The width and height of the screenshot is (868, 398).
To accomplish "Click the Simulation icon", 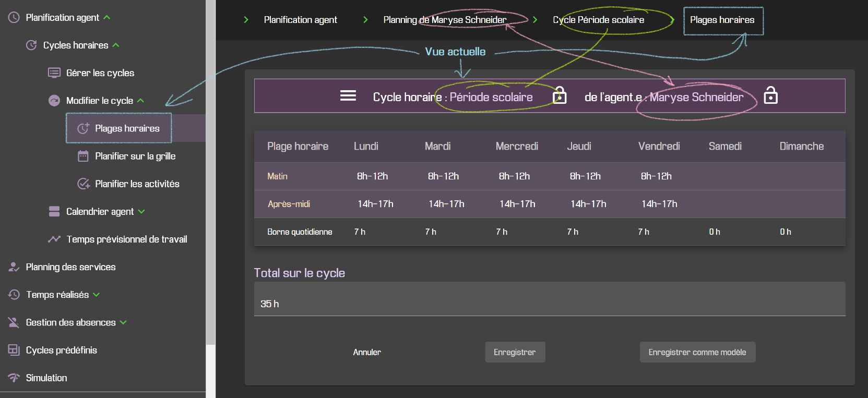I will click(14, 378).
